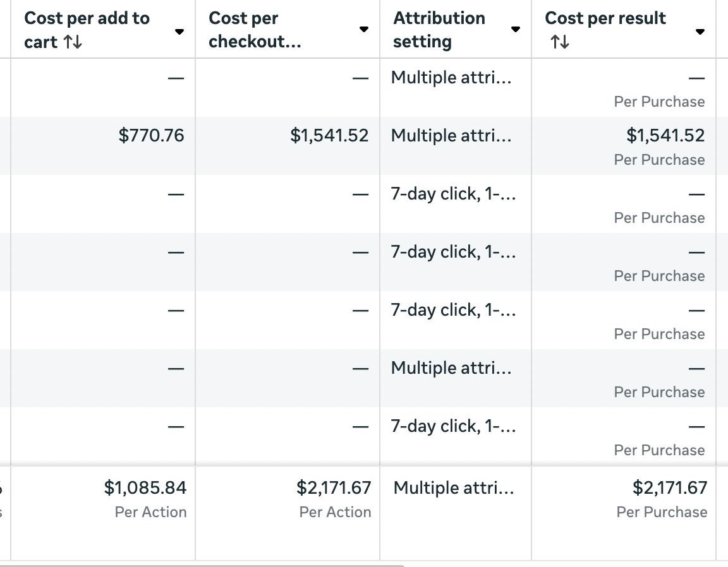Viewport: 728px width, 567px height.
Task: Click the horizontal scrollbar at the bottom
Action: (202, 564)
